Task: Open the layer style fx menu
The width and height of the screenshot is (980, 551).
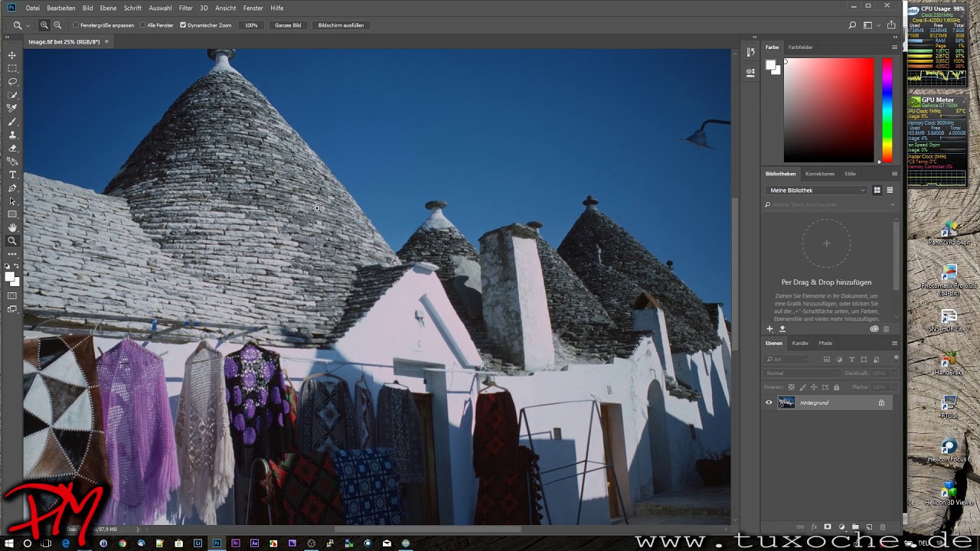Action: (x=814, y=527)
